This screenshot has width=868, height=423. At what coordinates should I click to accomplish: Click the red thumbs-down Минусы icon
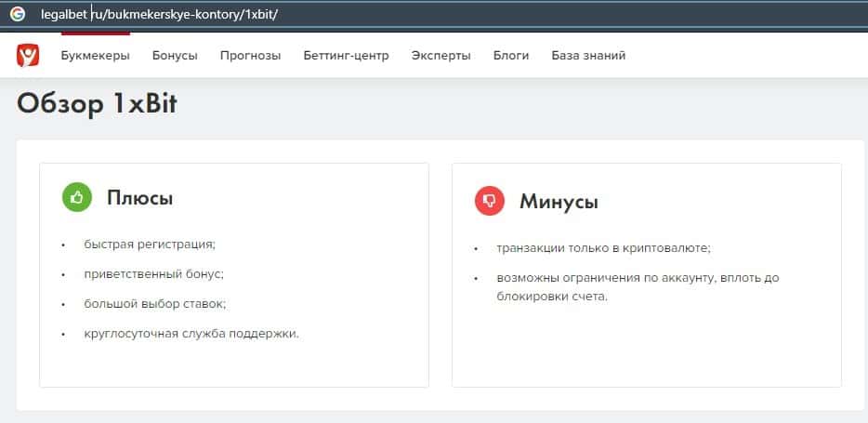coord(490,201)
